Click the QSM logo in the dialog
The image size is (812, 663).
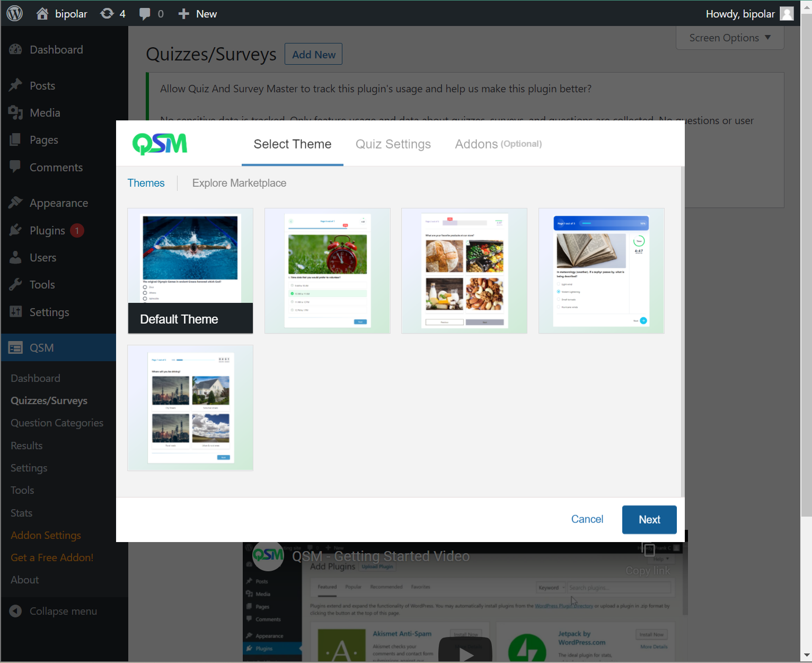(x=160, y=144)
